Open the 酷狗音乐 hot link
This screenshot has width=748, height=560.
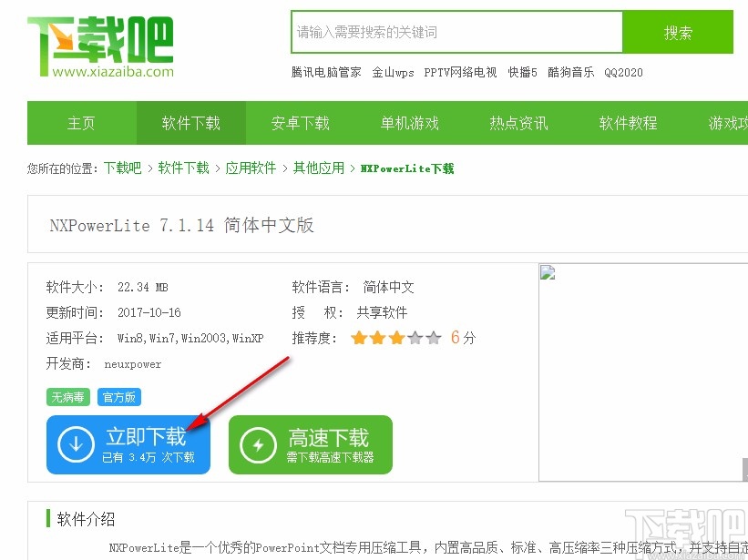[x=571, y=73]
